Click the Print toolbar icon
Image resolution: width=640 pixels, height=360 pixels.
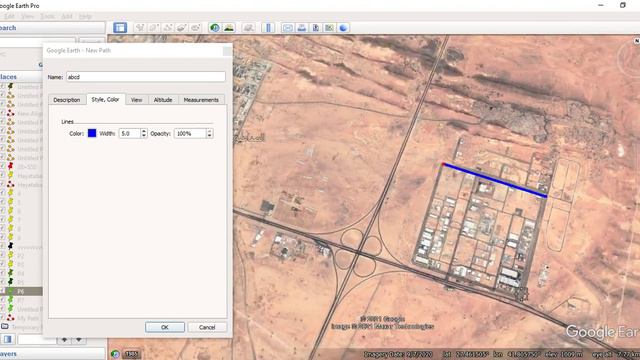[x=302, y=28]
